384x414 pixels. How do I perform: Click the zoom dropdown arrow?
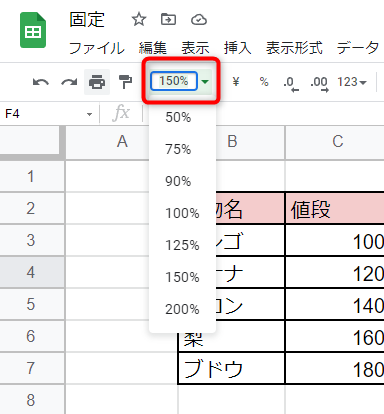coord(205,81)
